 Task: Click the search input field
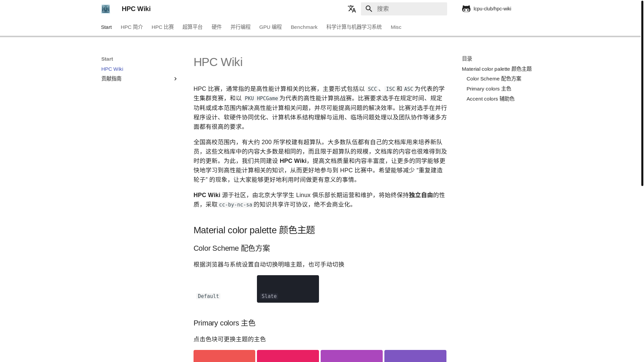404,9
